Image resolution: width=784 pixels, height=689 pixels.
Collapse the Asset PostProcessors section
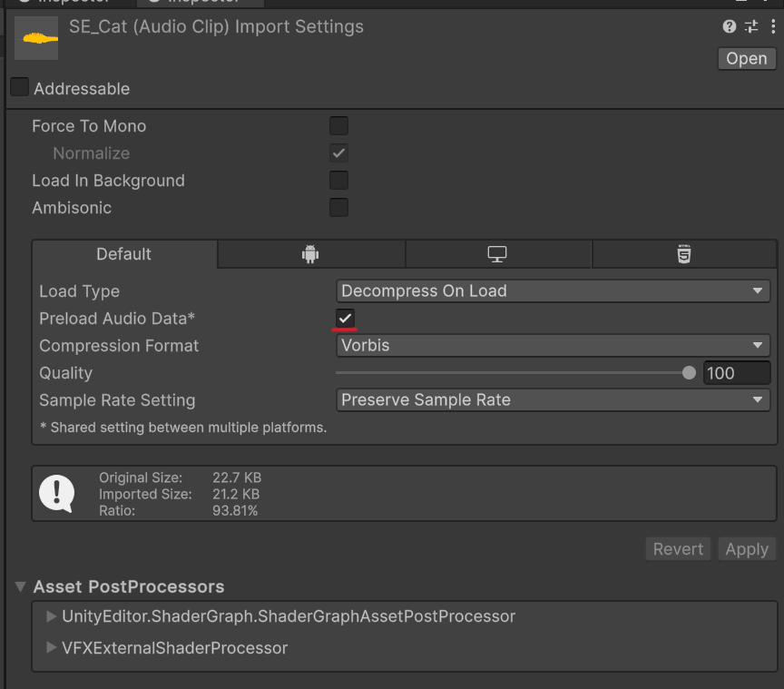21,586
